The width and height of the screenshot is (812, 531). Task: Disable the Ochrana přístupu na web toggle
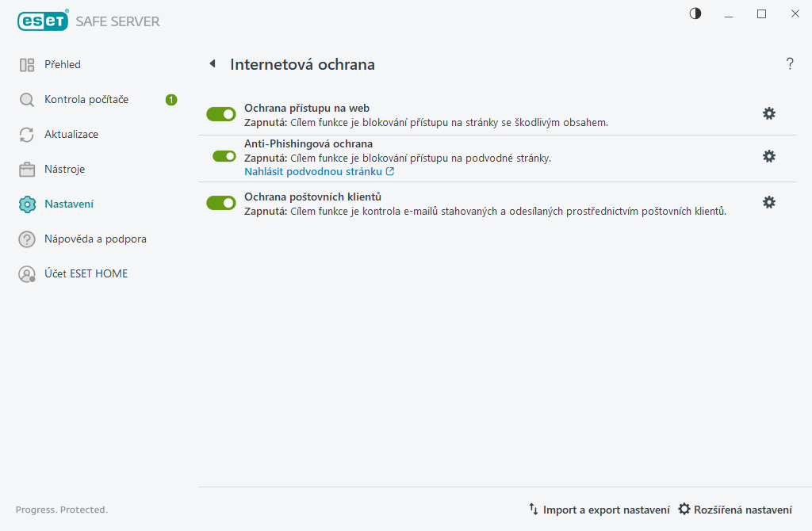click(221, 114)
